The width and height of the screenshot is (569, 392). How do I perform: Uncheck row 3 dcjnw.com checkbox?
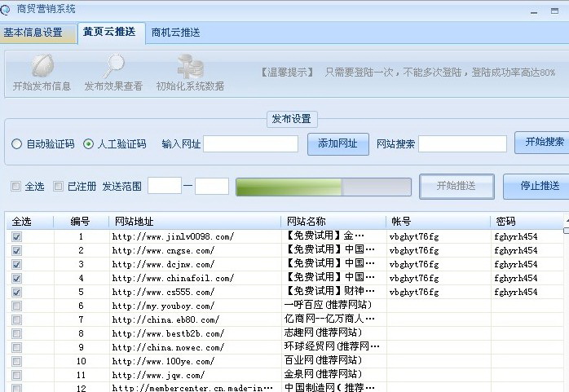16,264
